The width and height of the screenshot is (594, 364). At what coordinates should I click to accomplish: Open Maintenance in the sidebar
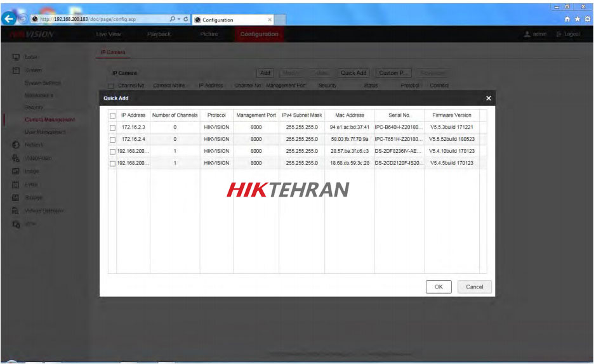coord(39,95)
